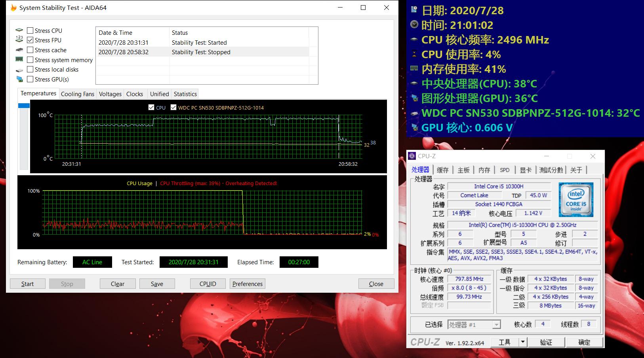The height and width of the screenshot is (358, 644).
Task: Open the 工具 dropdown arrow in CPU-Z
Action: click(523, 342)
